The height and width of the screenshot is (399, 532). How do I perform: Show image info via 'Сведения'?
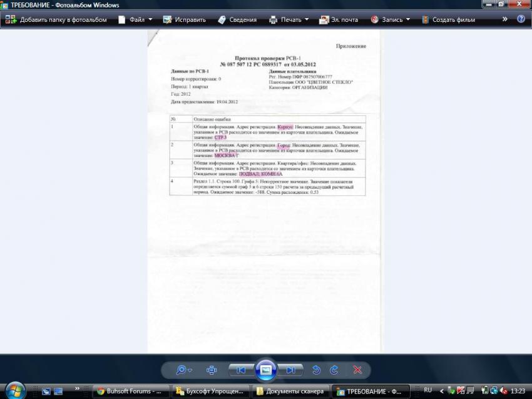coord(237,19)
